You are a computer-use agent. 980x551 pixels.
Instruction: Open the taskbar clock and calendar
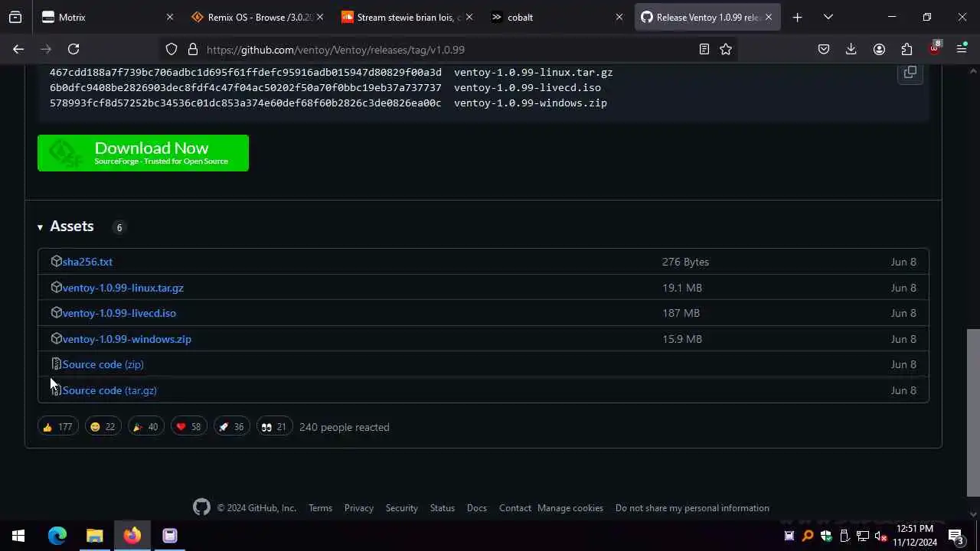915,536
